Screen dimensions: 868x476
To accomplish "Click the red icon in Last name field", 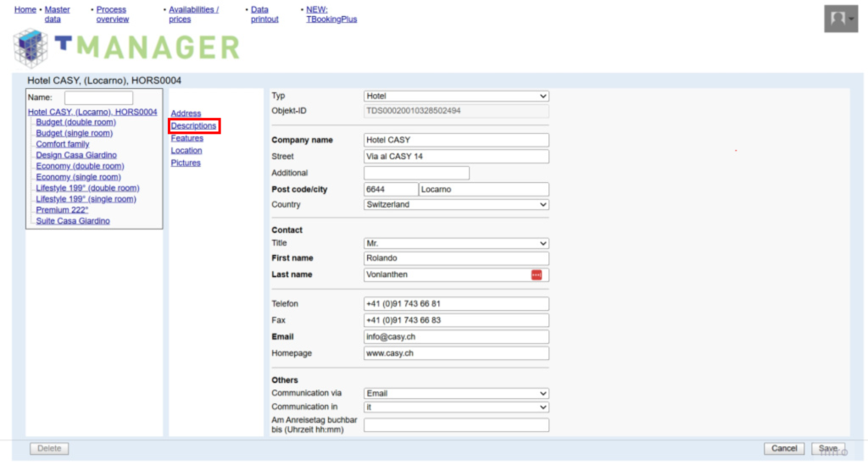I will pos(537,274).
